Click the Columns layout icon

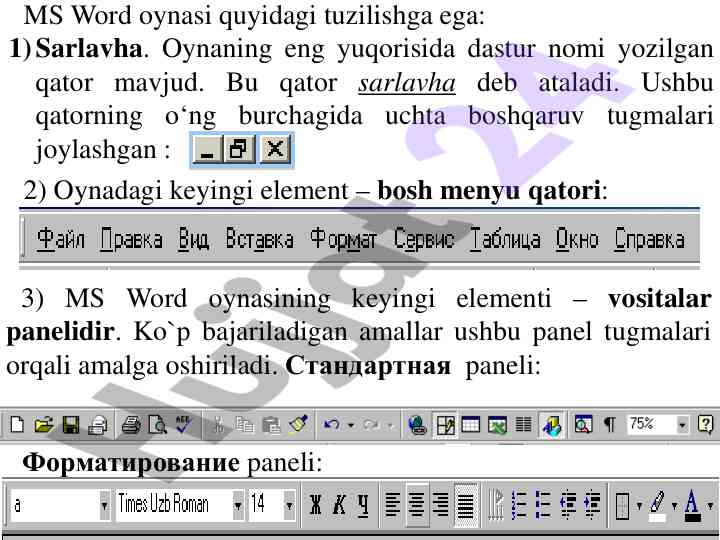(x=523, y=425)
